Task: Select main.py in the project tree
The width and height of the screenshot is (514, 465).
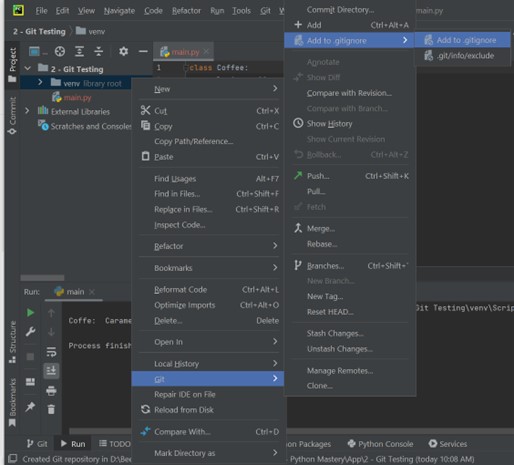Action: pyautogui.click(x=77, y=97)
